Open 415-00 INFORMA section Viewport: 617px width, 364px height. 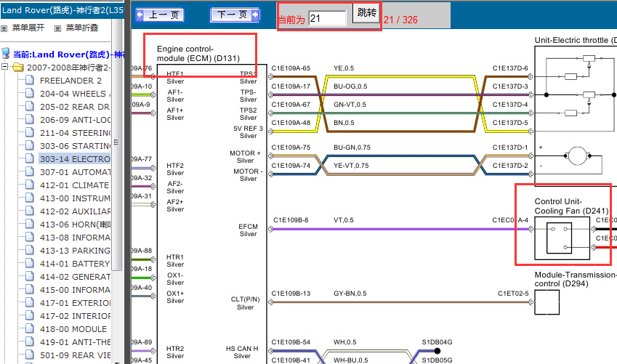tap(75, 290)
